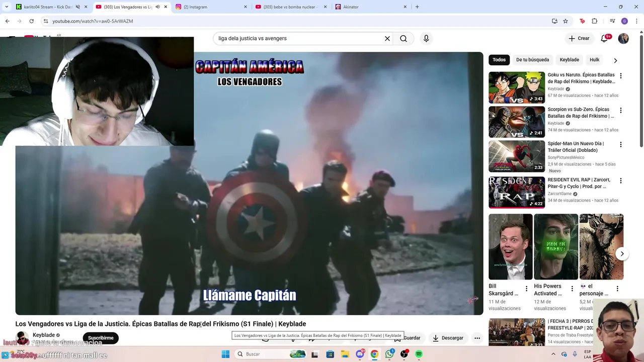Open Bill Skarsgård short thumbnail

tap(510, 247)
